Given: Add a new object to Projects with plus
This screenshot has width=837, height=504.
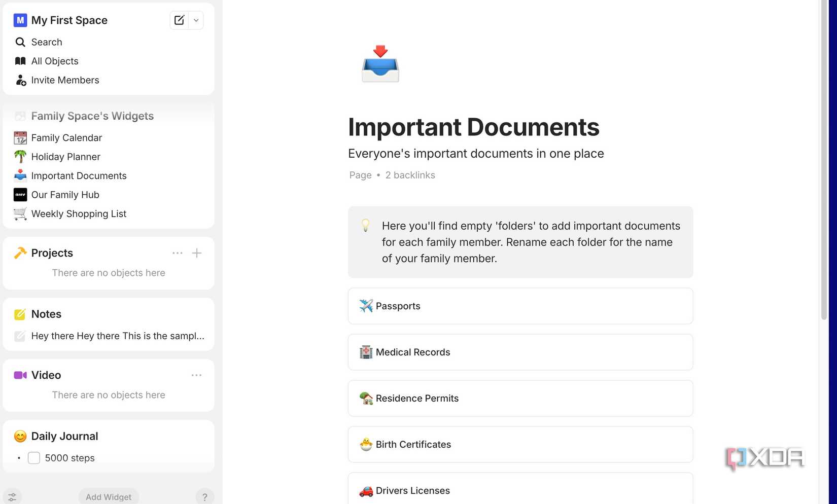Looking at the screenshot, I should [196, 253].
